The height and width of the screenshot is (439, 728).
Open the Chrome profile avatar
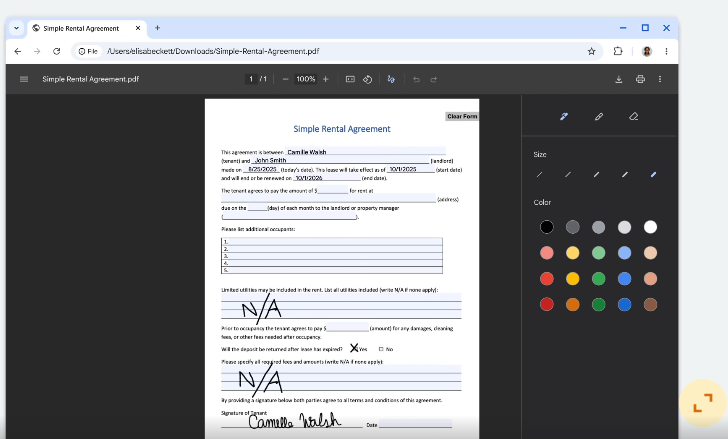coord(647,52)
